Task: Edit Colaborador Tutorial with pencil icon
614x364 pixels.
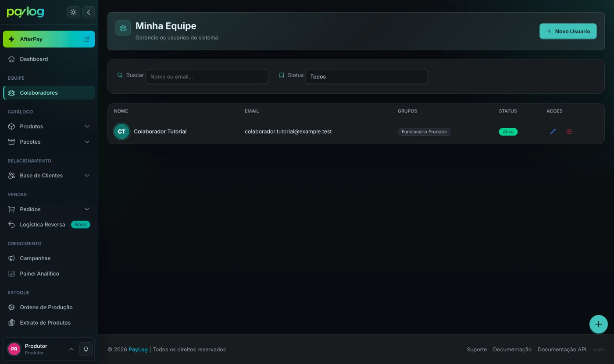Action: coord(553,131)
